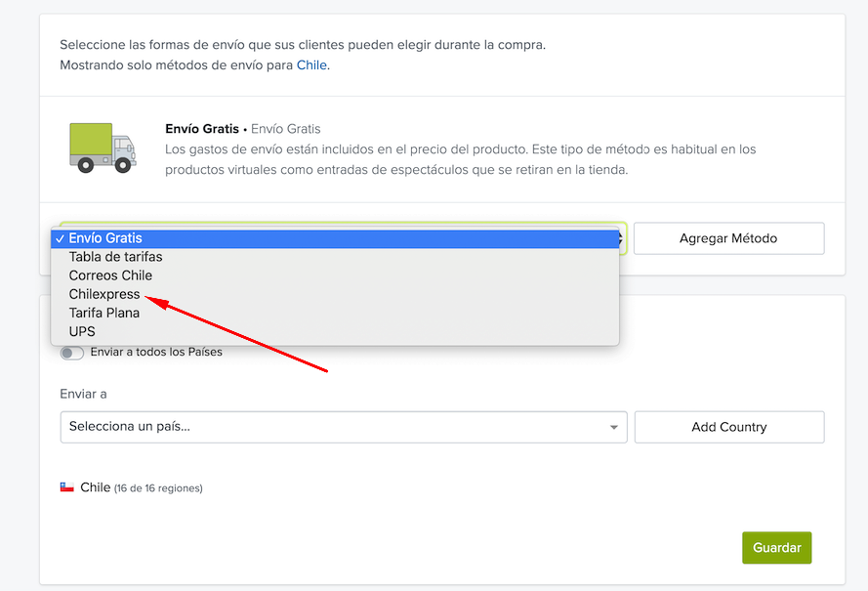Choose Tarifa Plana from the dropdown
This screenshot has width=868, height=591.
tap(103, 313)
